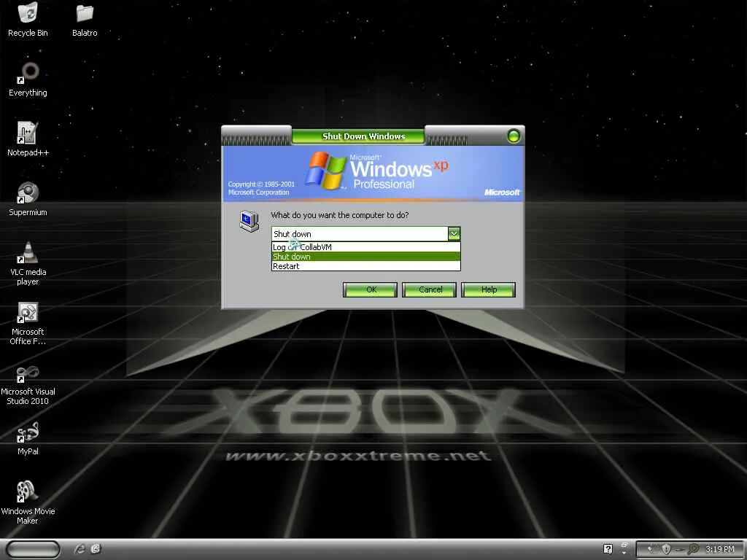The width and height of the screenshot is (747, 560).
Task: Select the Supermium browser shortcut
Action: [28, 199]
